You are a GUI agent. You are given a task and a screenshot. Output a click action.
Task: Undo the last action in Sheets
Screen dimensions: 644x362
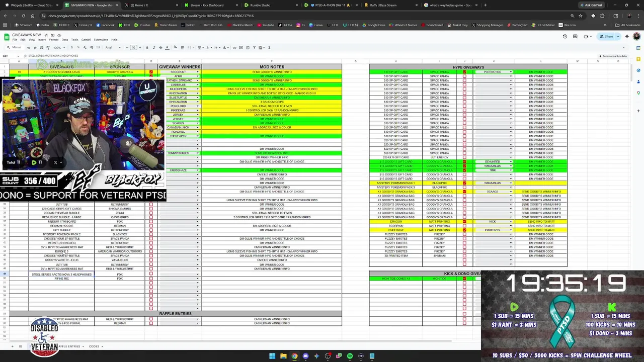28,48
